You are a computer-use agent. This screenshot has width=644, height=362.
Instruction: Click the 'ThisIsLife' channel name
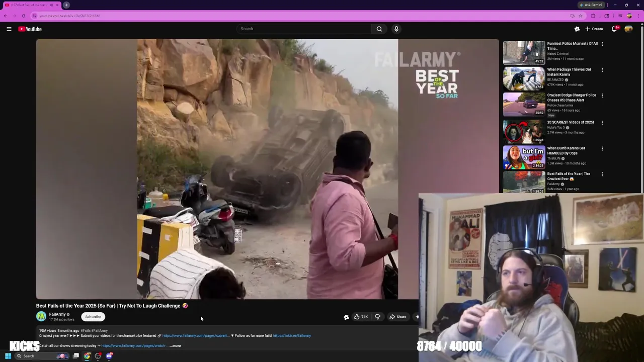(554, 158)
